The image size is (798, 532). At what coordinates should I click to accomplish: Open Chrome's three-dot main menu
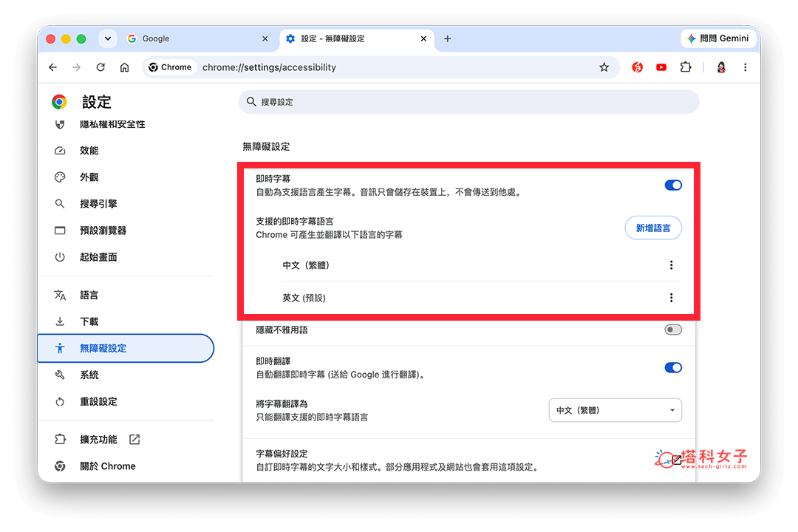pyautogui.click(x=745, y=67)
